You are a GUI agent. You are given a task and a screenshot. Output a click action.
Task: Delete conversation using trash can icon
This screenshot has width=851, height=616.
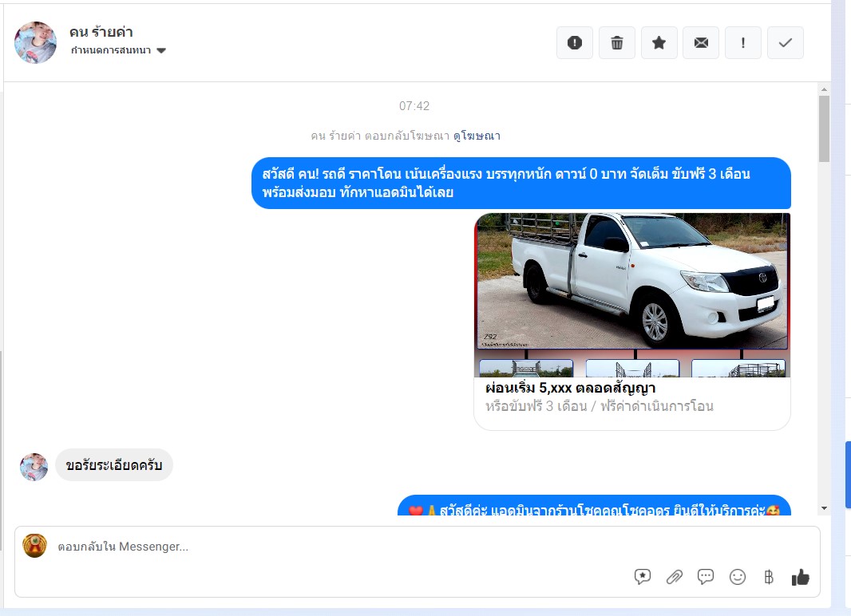coord(617,43)
